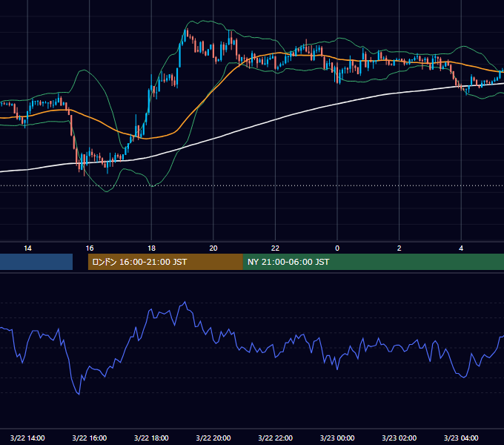504x445 pixels.
Task: Click the 2 hour label on price chart
Action: [x=399, y=248]
